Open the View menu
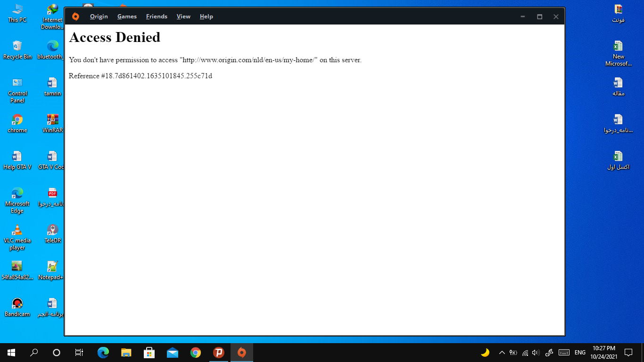 [183, 16]
